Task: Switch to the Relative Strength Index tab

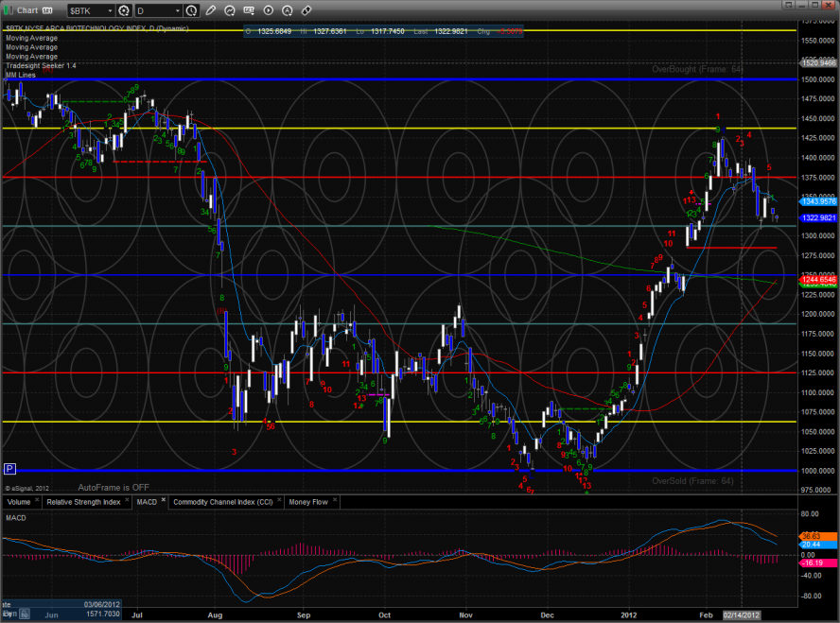Action: (x=83, y=502)
